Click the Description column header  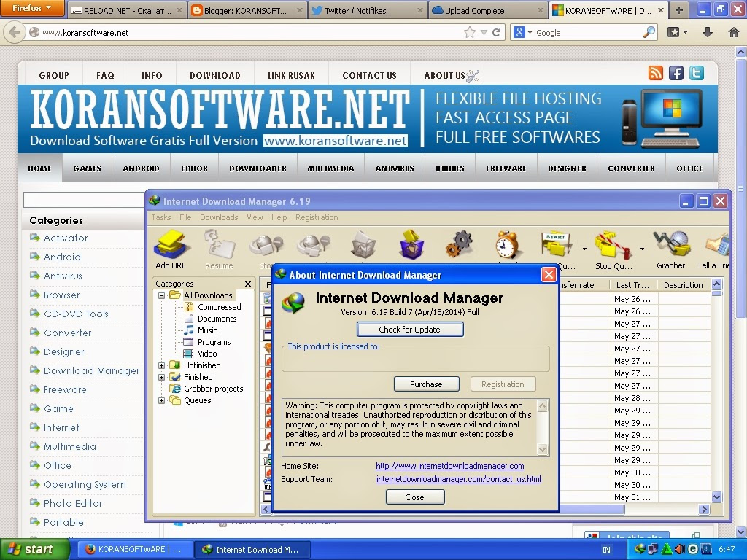[x=683, y=285]
